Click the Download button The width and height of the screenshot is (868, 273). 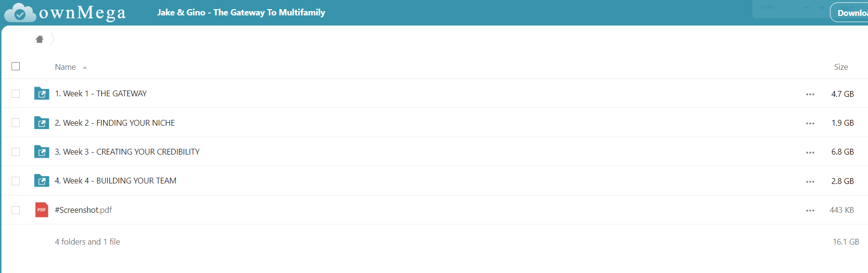pos(850,13)
